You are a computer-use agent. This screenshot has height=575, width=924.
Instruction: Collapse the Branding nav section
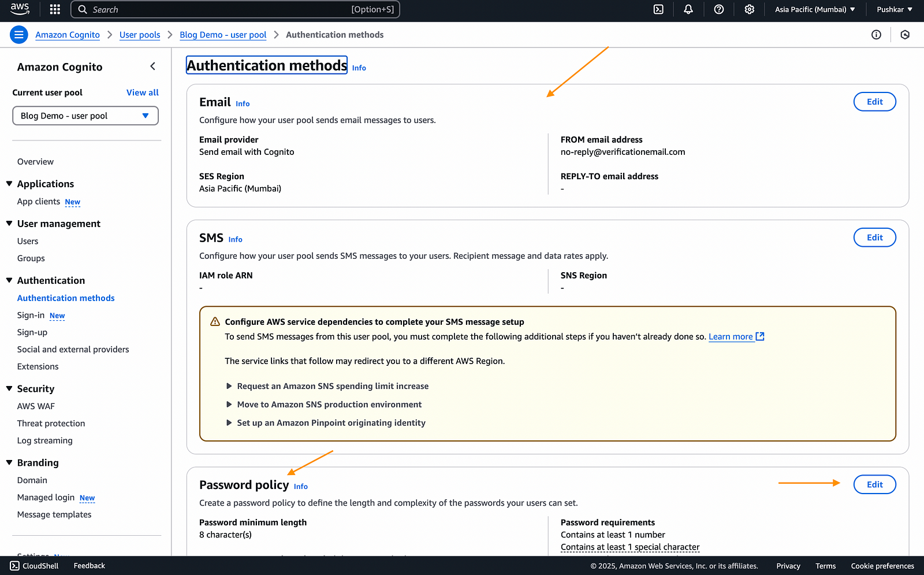coord(9,463)
